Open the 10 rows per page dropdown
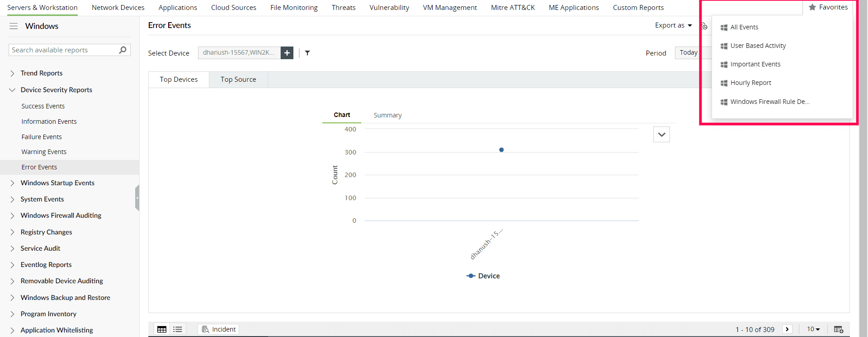The image size is (868, 337). 813,329
